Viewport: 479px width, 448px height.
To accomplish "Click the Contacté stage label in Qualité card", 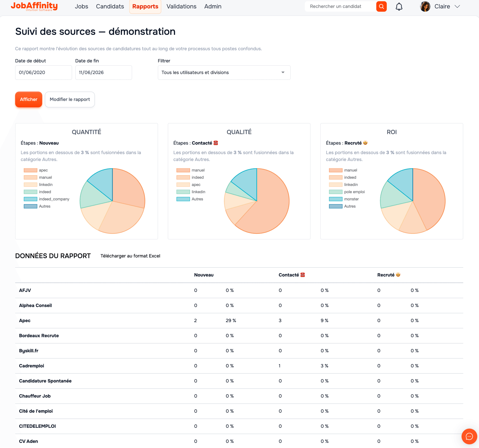I will (205, 143).
